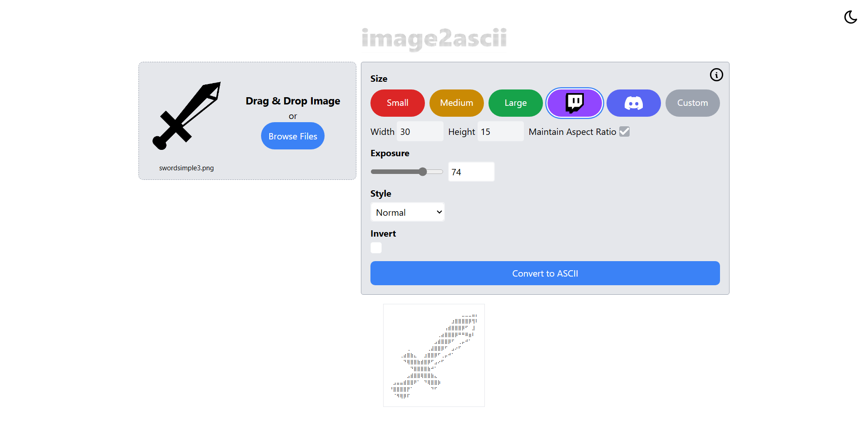
Task: Focus the Height input field
Action: point(500,132)
